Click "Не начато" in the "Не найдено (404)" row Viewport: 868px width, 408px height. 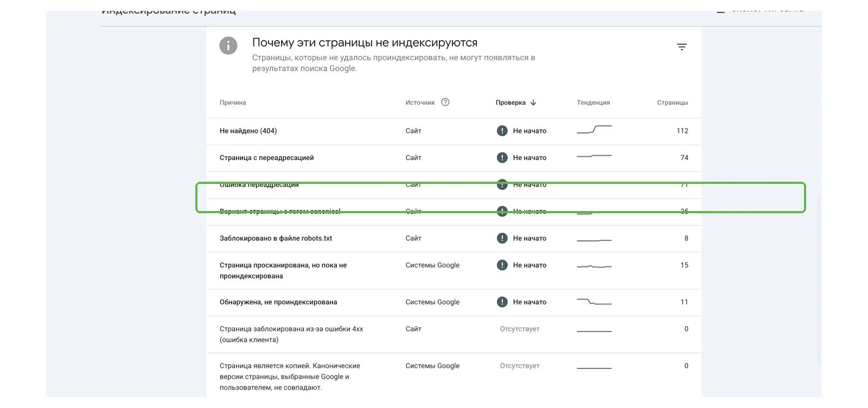pos(529,131)
